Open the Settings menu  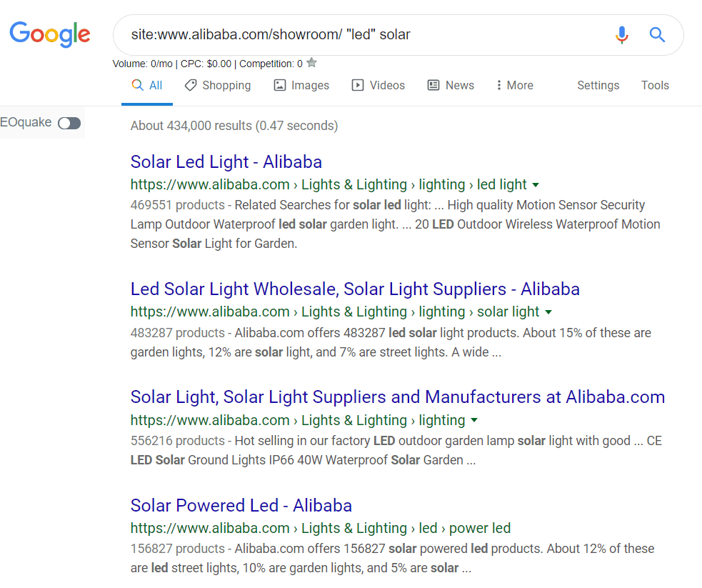click(x=598, y=86)
